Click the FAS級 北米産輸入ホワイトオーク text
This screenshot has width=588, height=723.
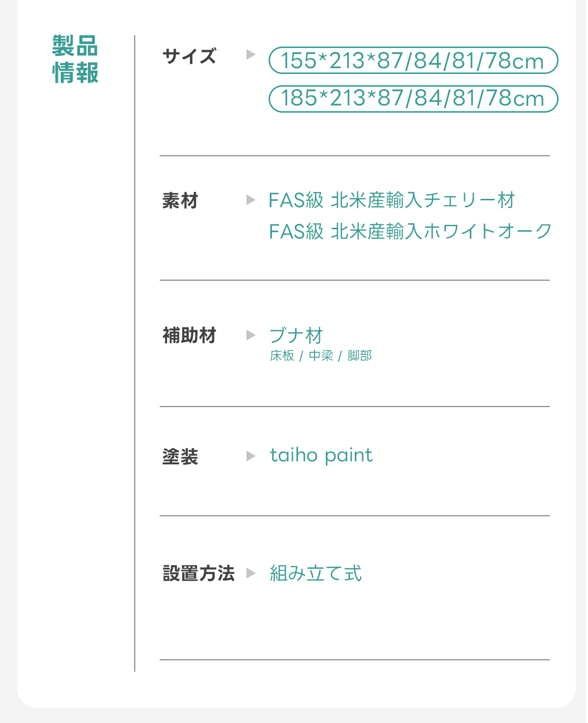click(x=410, y=231)
